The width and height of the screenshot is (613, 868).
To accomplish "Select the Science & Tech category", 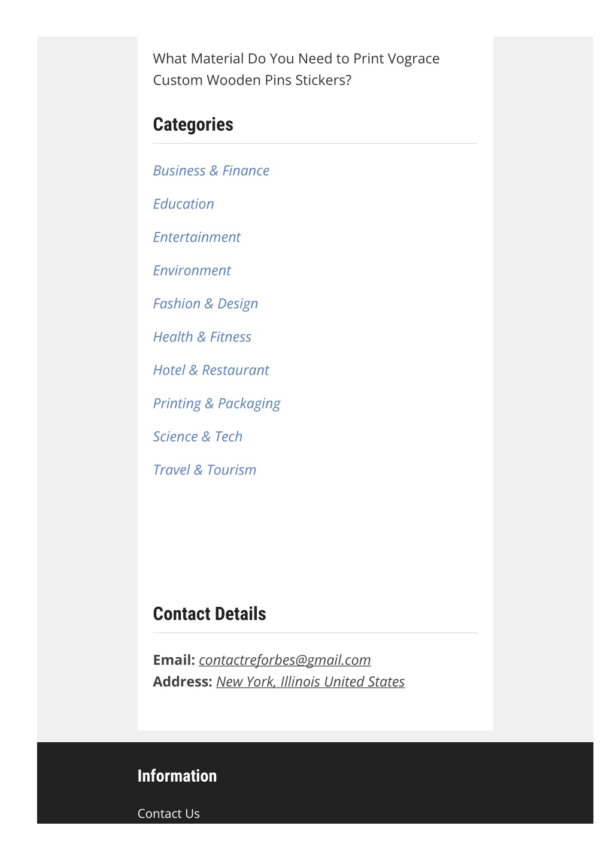I will pos(198,437).
